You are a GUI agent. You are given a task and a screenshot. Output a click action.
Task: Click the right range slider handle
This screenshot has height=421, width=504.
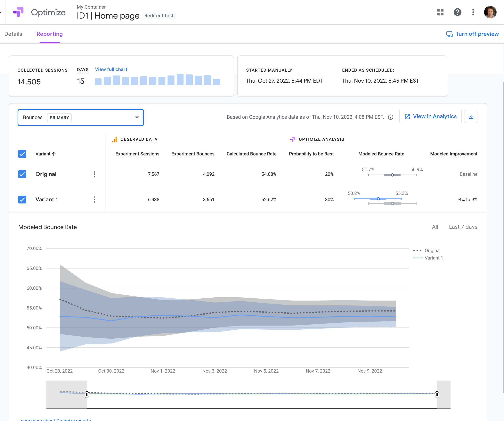tap(437, 395)
